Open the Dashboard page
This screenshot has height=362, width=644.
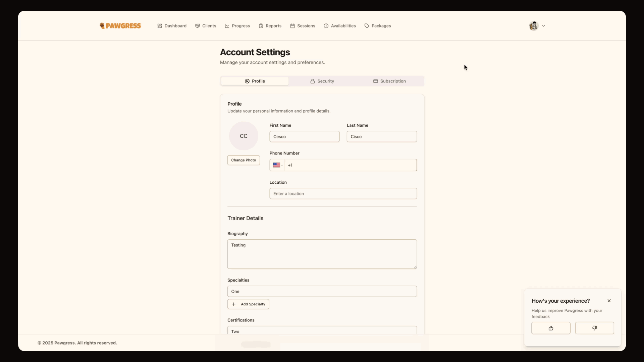172,25
